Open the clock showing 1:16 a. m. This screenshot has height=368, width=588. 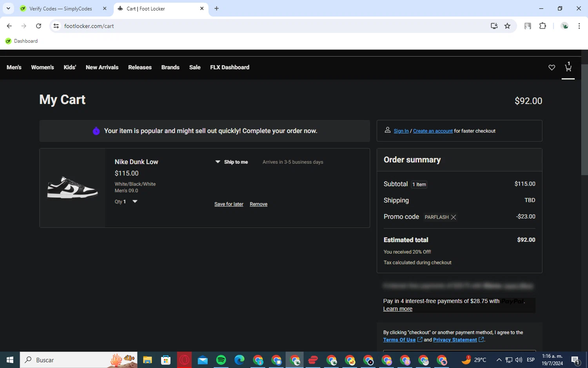pyautogui.click(x=552, y=360)
